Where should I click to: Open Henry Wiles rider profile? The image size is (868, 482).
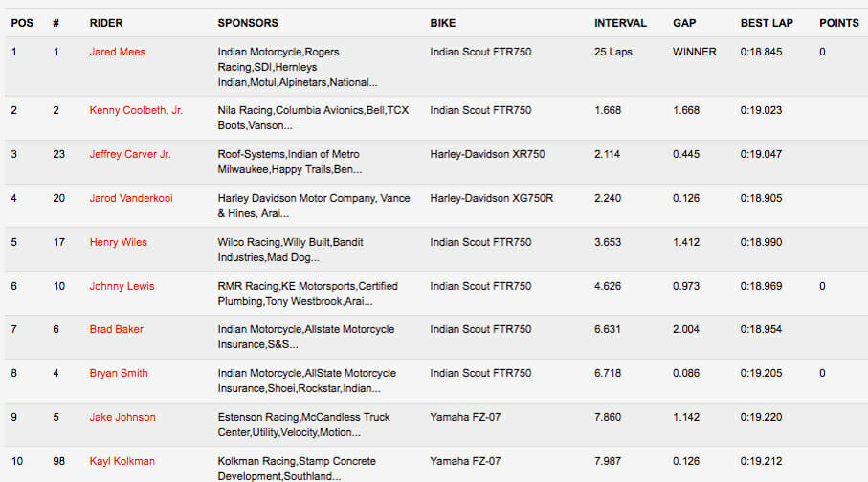118,242
